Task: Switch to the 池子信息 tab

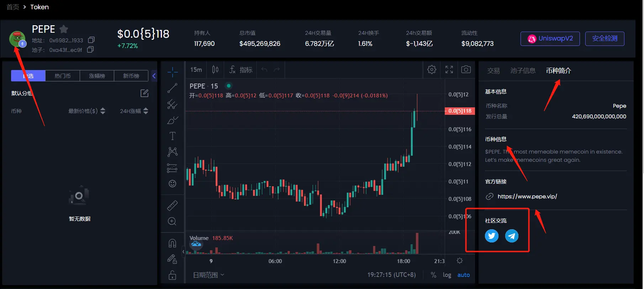Action: (523, 71)
